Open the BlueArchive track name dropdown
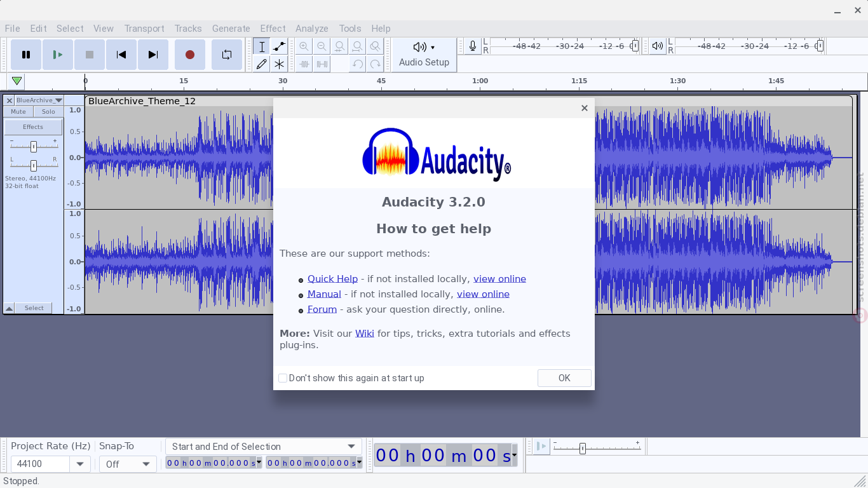This screenshot has width=868, height=488. coord(39,100)
